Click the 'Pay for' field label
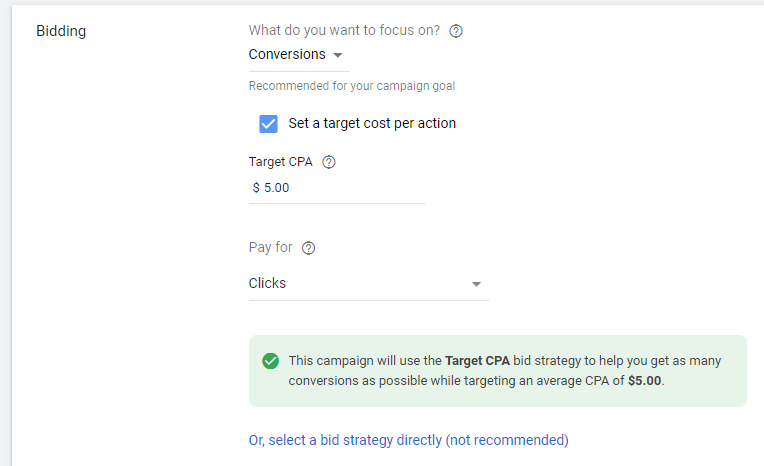This screenshot has width=764, height=466. coord(270,247)
